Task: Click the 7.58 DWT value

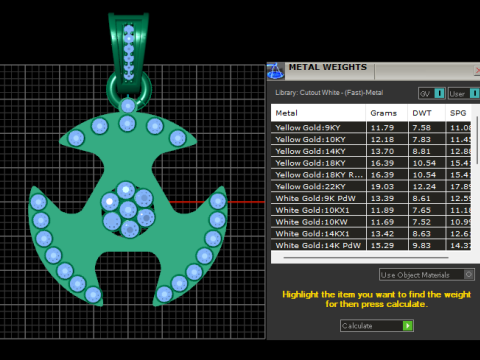Action: pyautogui.click(x=422, y=128)
